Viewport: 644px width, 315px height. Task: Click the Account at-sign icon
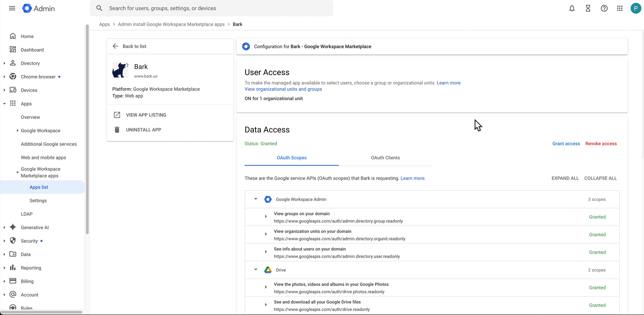tap(13, 294)
